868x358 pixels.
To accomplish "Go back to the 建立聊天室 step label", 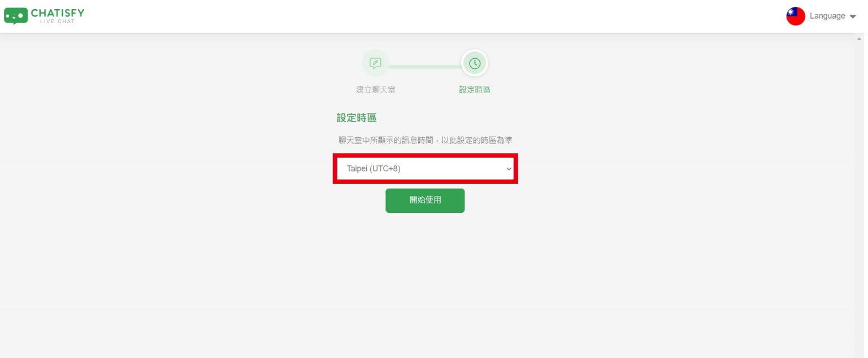I will click(375, 90).
